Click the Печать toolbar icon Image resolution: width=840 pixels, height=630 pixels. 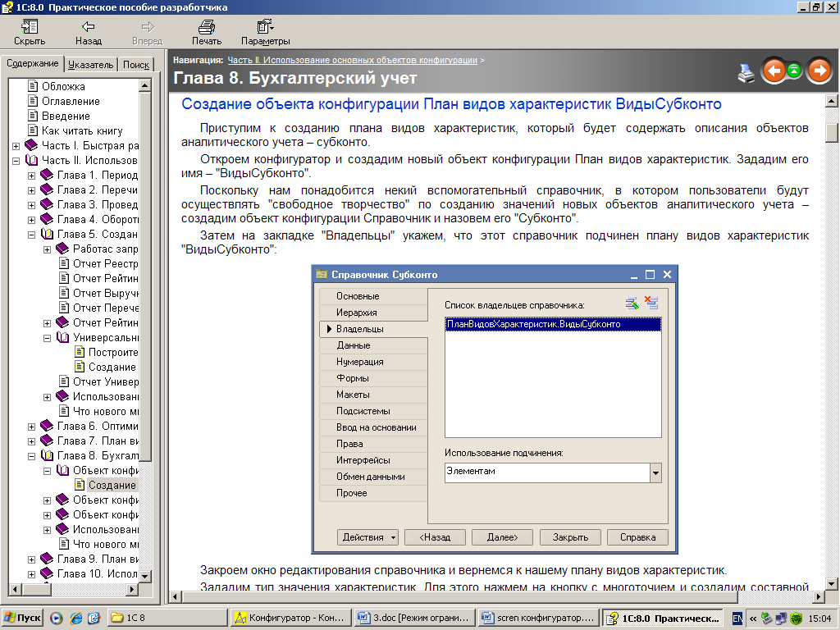206,26
